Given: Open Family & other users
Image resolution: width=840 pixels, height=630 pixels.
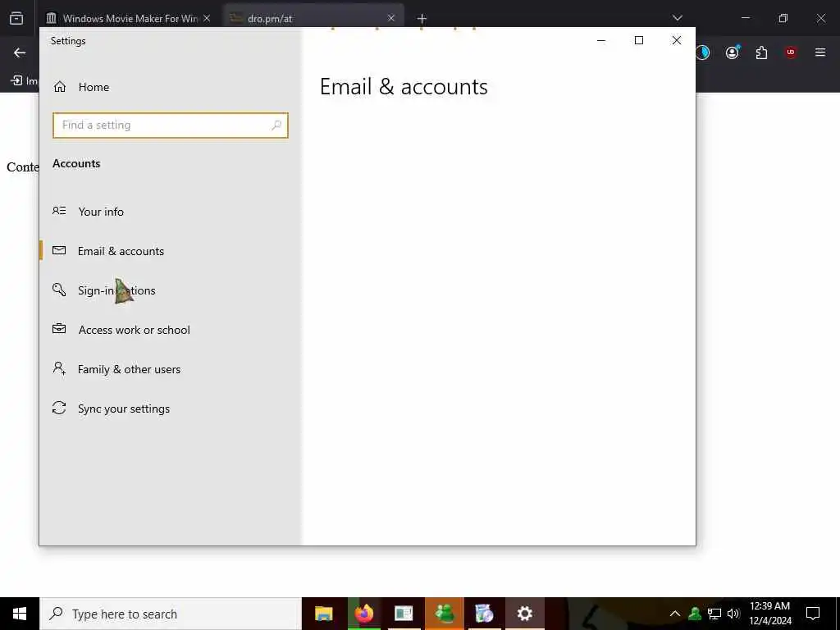Looking at the screenshot, I should click(171, 369).
